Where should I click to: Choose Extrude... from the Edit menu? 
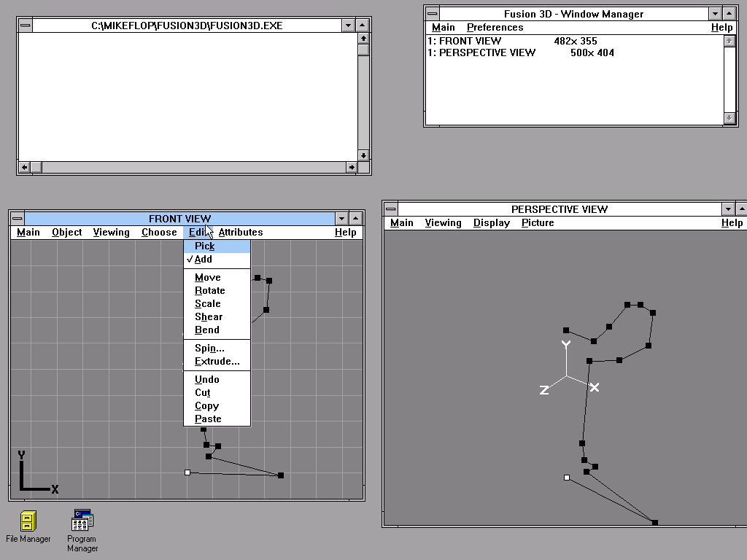(x=217, y=362)
